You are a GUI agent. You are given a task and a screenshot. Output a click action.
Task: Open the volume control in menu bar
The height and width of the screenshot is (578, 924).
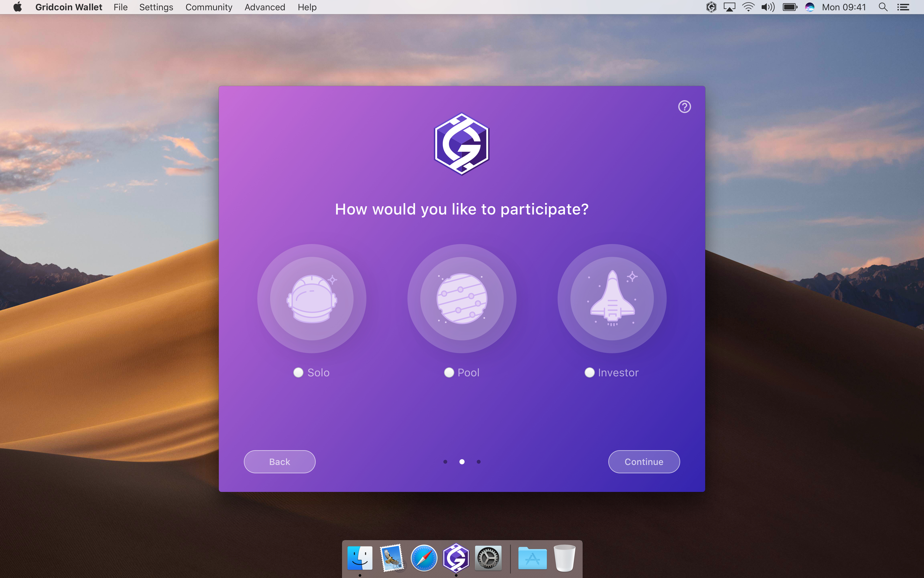(x=768, y=7)
